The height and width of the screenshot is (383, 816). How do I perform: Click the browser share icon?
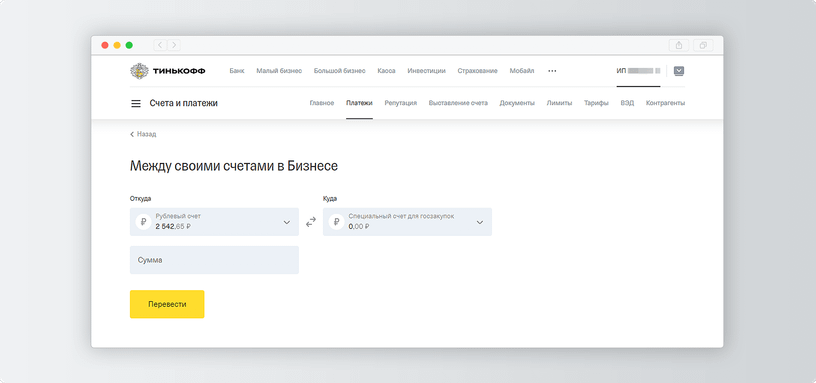[679, 45]
